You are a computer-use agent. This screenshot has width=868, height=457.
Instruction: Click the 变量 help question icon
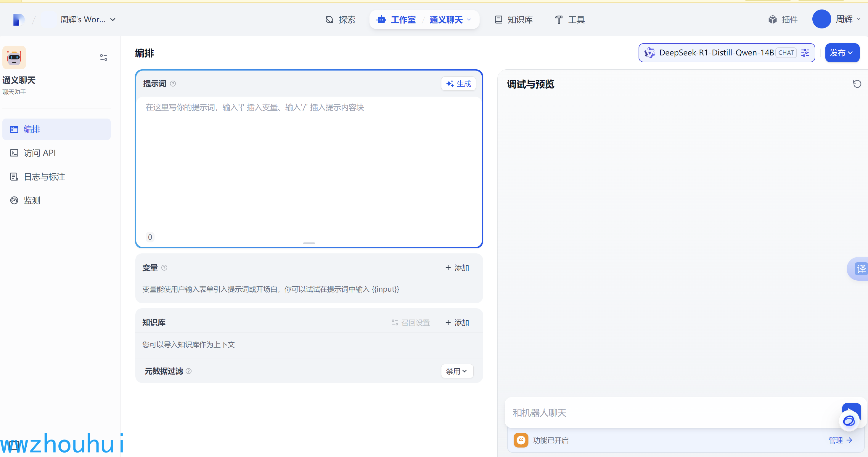164,268
